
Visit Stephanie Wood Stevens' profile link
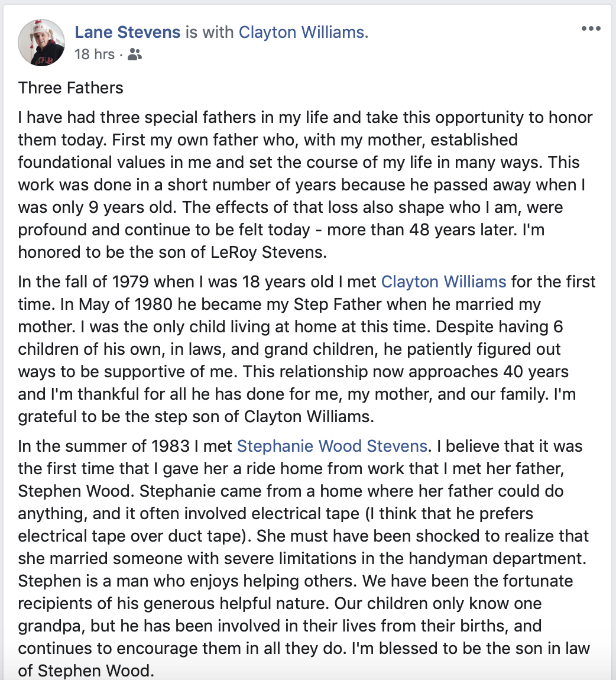coord(332,446)
